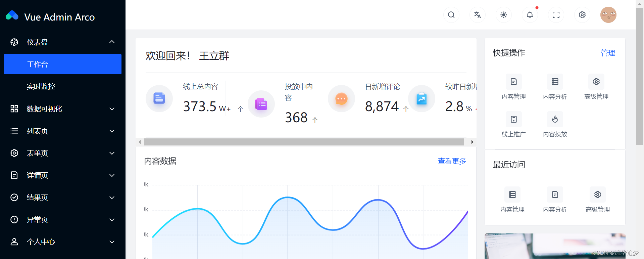Toggle light/dark theme sun icon

(504, 15)
